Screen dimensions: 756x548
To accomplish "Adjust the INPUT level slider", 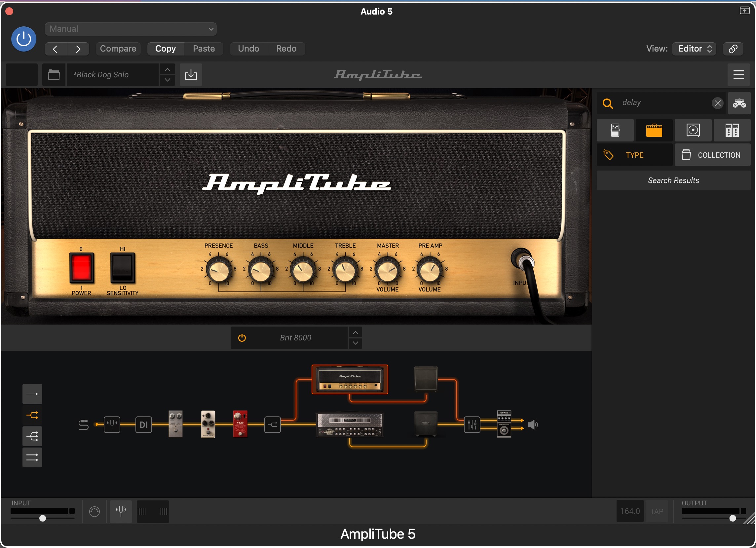I will pyautogui.click(x=43, y=518).
